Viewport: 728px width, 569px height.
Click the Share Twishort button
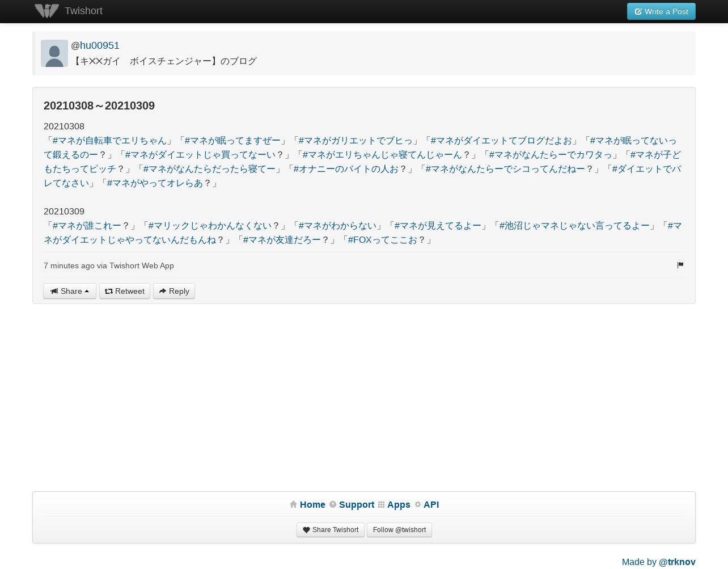(331, 530)
